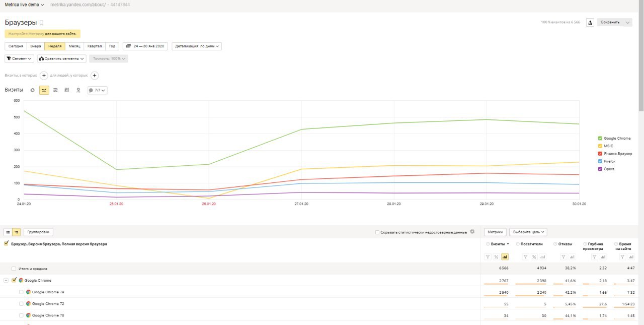Switch to column chart view
Image resolution: width=644 pixels, height=325 pixels.
66,90
